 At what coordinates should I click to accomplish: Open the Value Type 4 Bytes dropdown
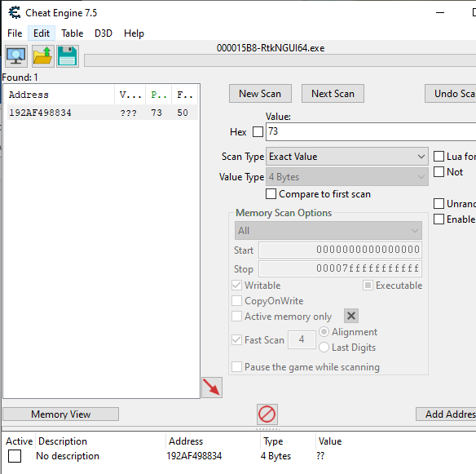click(347, 177)
